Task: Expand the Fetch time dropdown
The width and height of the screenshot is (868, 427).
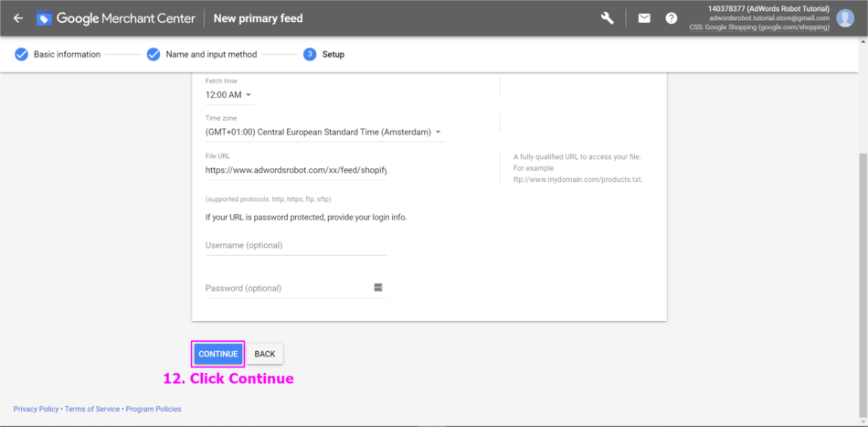Action: pos(229,95)
